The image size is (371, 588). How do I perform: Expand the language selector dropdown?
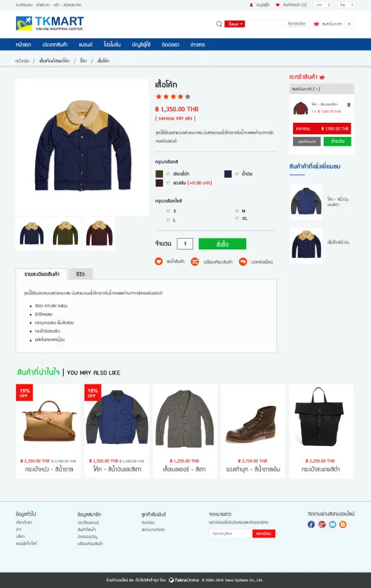[x=345, y=5]
